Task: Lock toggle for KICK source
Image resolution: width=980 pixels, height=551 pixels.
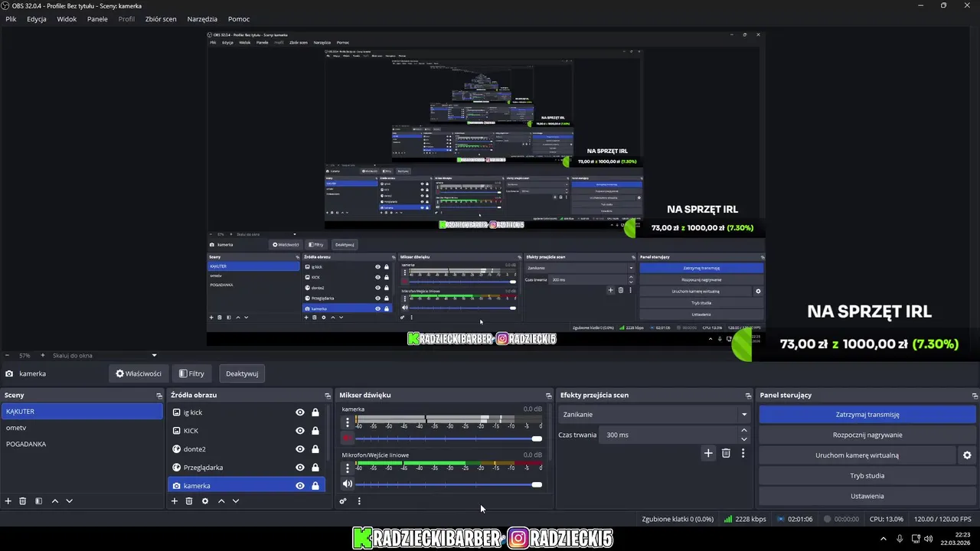Action: (315, 431)
